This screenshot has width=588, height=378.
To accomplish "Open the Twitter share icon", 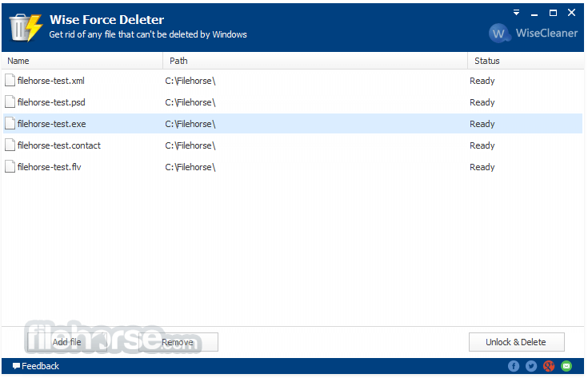I will click(x=531, y=366).
